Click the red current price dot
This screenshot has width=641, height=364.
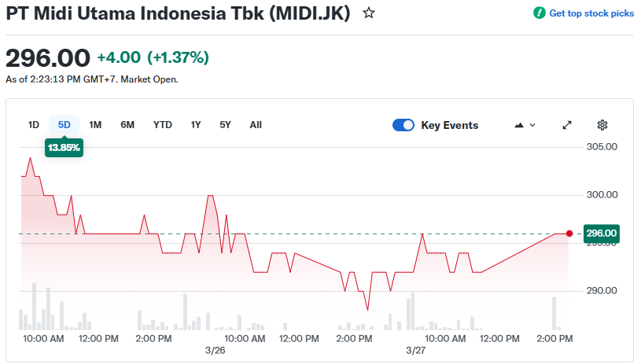pyautogui.click(x=569, y=233)
